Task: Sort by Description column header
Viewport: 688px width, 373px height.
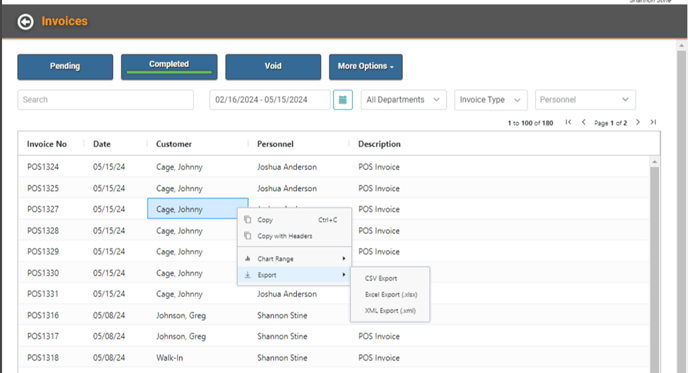Action: (x=379, y=144)
